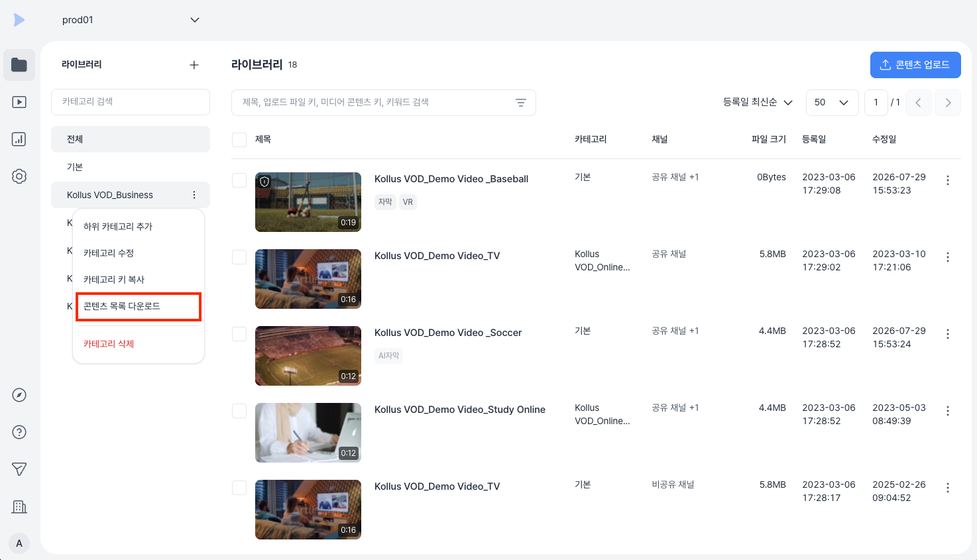
Task: Click the VR tag on Baseball video
Action: click(x=408, y=202)
